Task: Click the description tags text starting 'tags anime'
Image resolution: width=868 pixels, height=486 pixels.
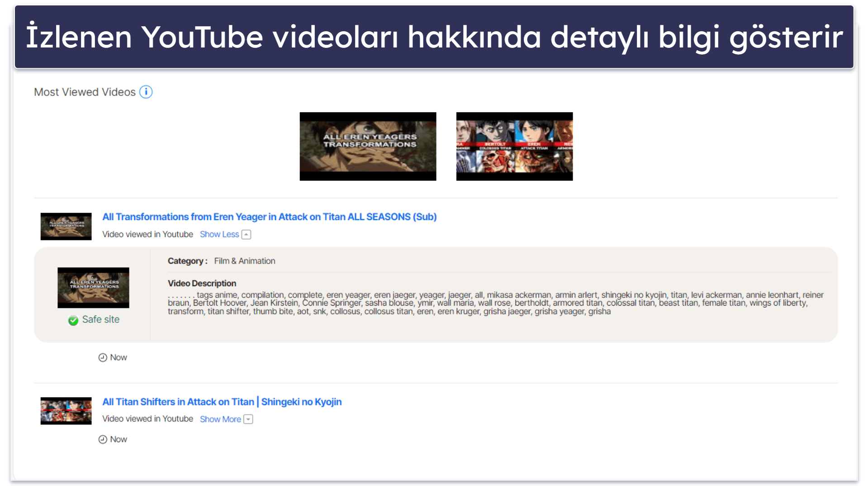Action: pyautogui.click(x=496, y=303)
